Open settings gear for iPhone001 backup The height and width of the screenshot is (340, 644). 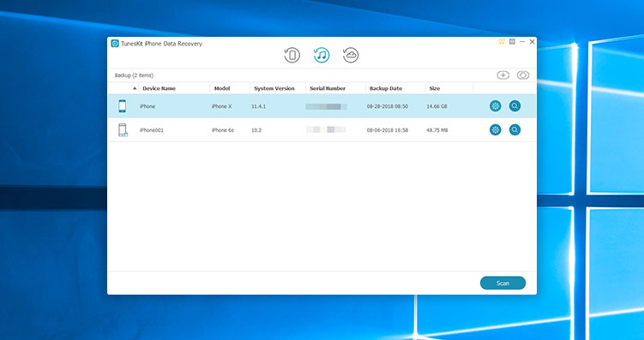496,130
